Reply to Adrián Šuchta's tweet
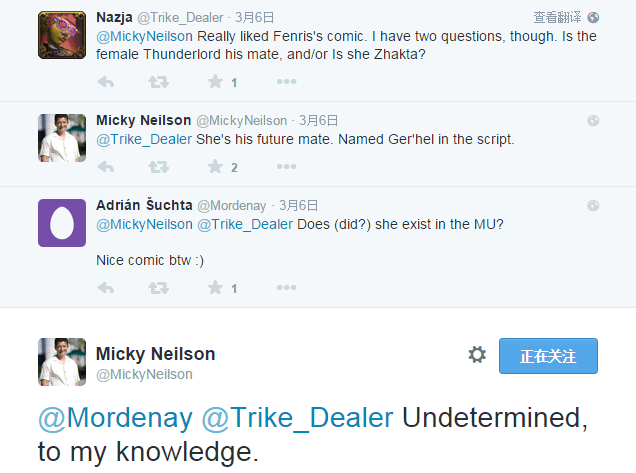636x473 pixels. click(x=107, y=288)
